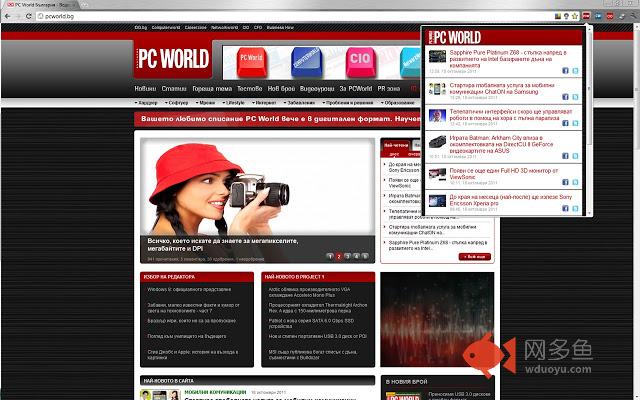Click the pcworld.bg address bar
640x400 pixels.
tap(294, 16)
